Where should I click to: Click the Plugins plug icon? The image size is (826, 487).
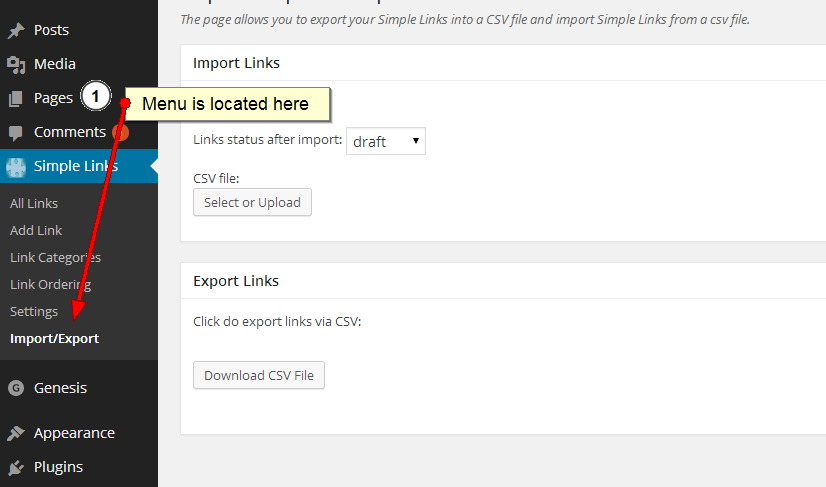click(16, 467)
